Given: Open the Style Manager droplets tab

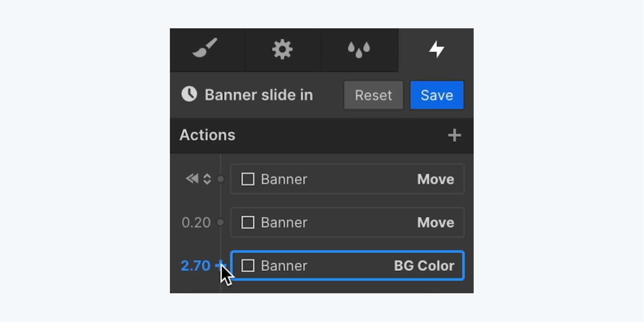Looking at the screenshot, I should (359, 49).
